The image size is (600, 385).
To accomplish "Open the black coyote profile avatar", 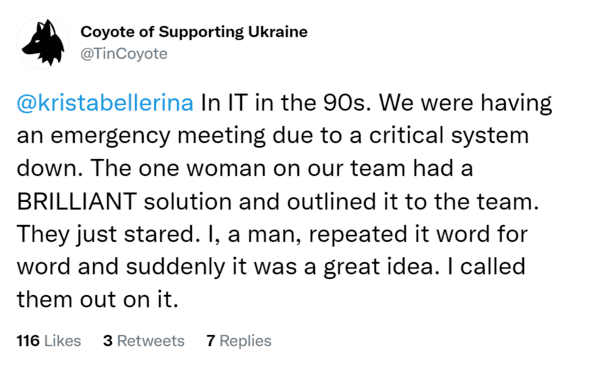I will [43, 42].
